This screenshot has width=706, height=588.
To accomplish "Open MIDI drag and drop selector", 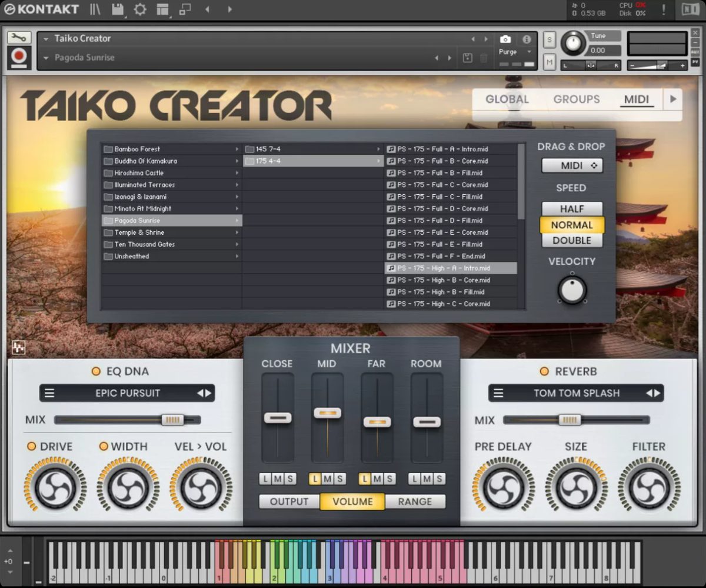I will click(572, 166).
